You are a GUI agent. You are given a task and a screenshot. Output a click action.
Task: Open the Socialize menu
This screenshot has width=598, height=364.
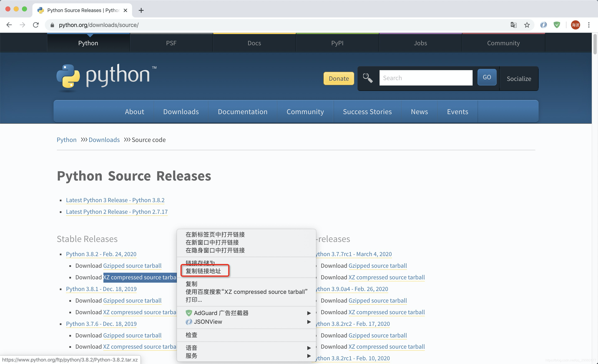pyautogui.click(x=519, y=79)
